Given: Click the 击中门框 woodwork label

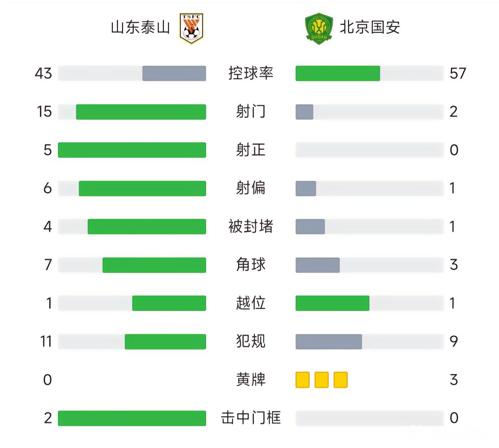Looking at the screenshot, I should click(251, 418).
